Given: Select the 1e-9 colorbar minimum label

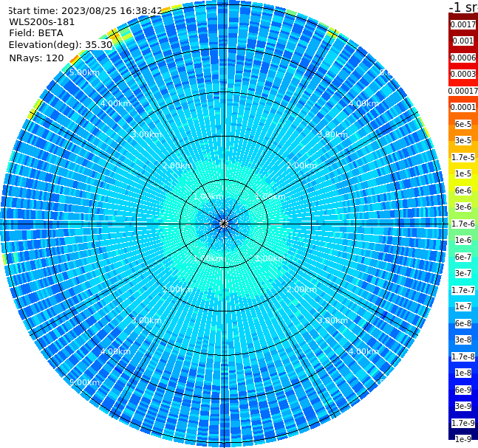Looking at the screenshot, I should [x=463, y=439].
